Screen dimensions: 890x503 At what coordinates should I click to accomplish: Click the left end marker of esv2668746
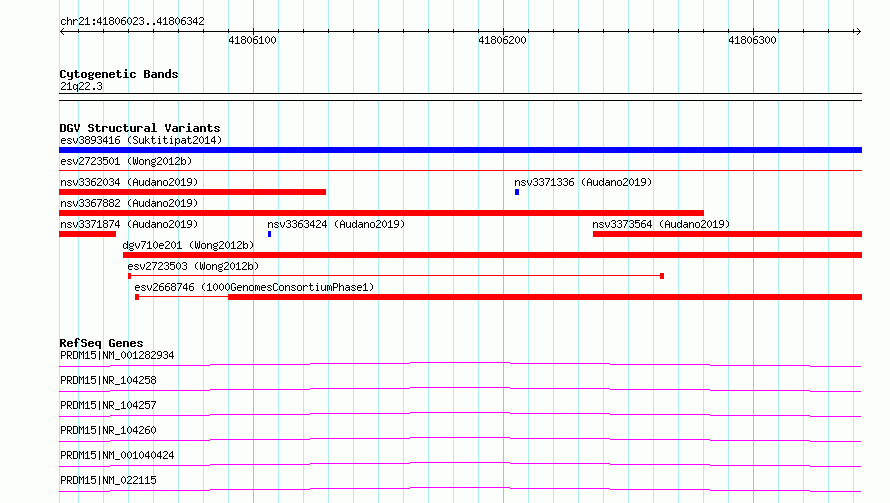(x=137, y=297)
